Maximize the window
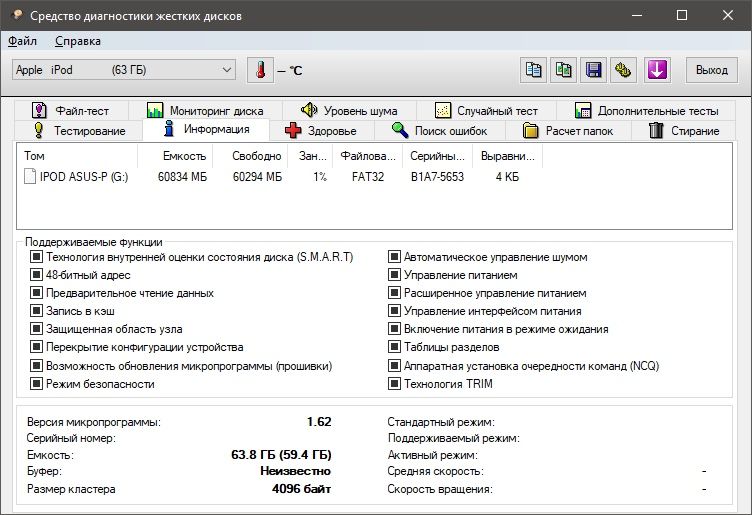The height and width of the screenshot is (515, 752). [x=682, y=15]
